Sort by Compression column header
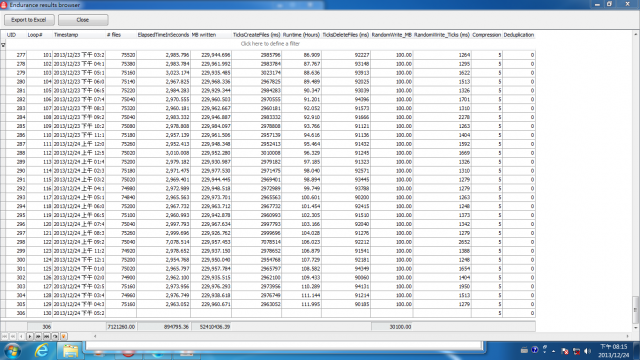640x360 pixels. click(x=487, y=35)
